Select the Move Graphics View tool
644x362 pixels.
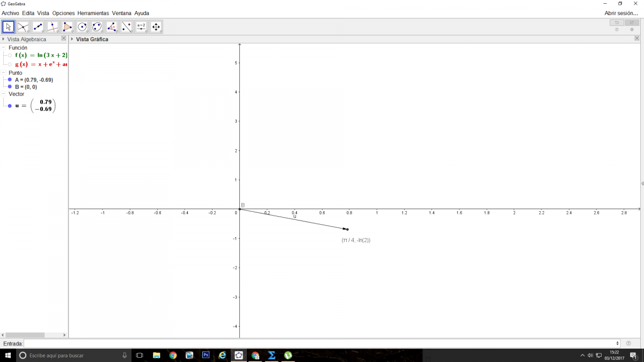[x=156, y=27]
